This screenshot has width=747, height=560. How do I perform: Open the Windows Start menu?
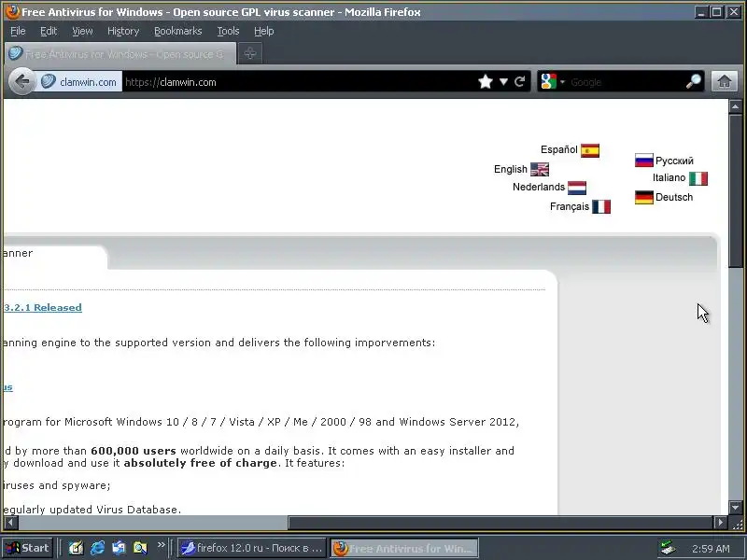27,548
